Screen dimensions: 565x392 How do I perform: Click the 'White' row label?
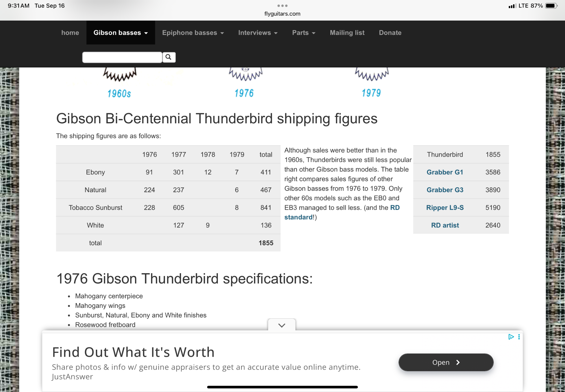95,225
